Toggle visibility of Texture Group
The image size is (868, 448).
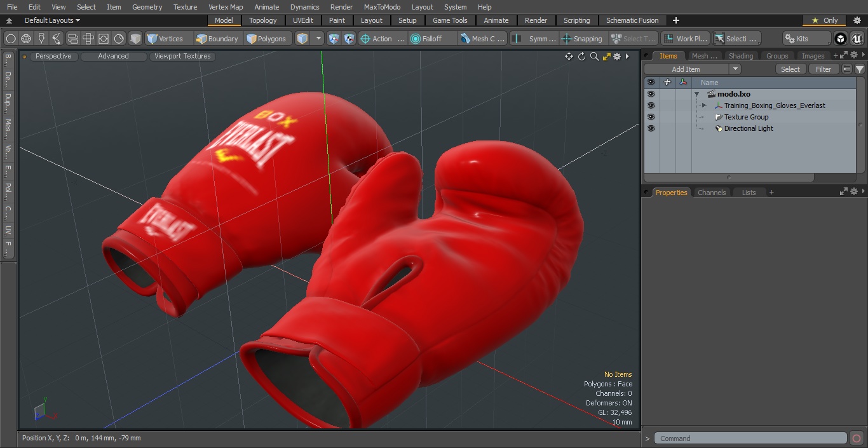651,117
